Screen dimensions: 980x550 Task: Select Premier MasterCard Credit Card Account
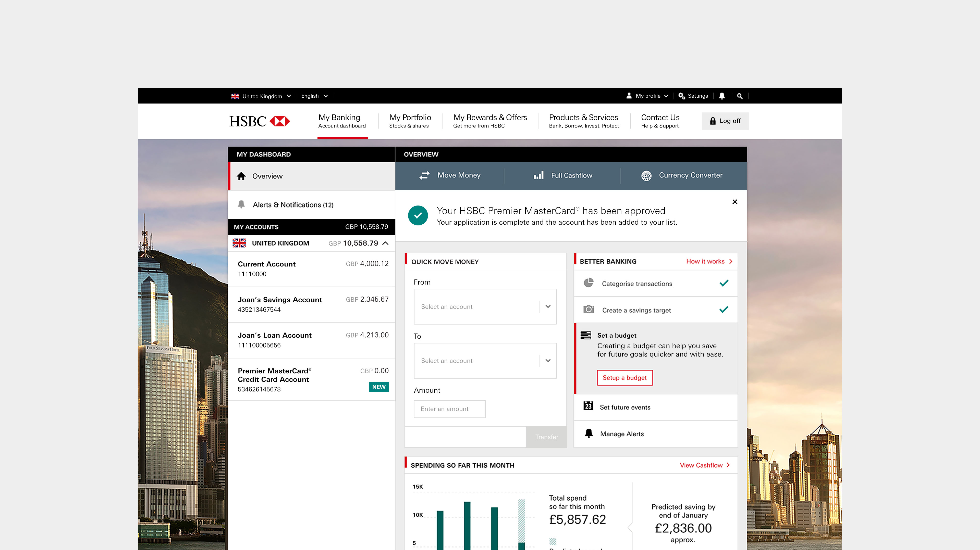(312, 379)
